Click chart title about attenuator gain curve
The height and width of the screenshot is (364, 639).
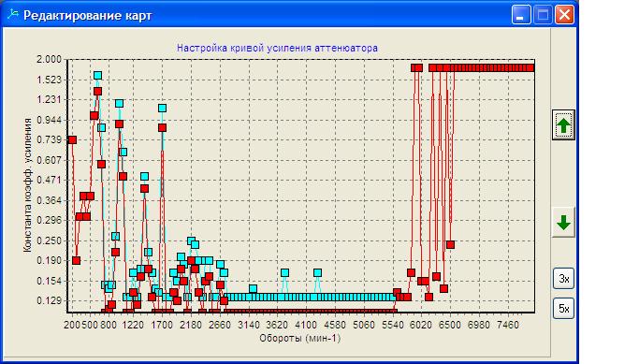277,48
